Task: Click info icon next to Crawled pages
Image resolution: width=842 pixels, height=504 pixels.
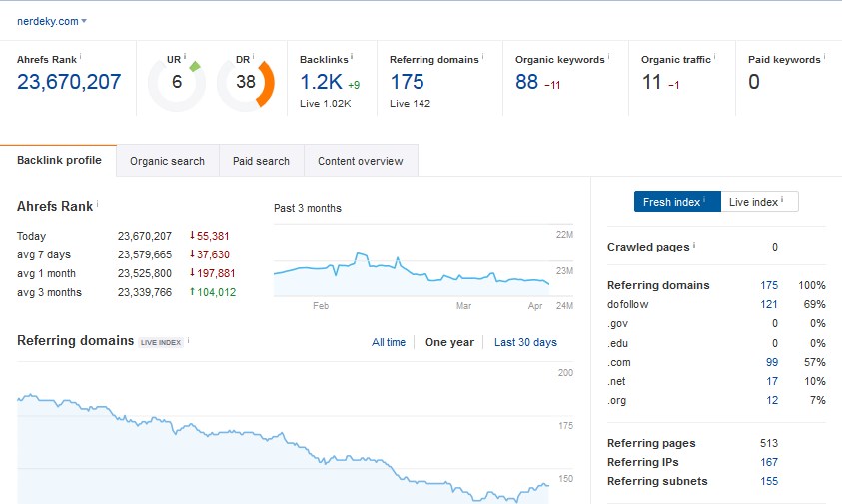Action: (694, 245)
